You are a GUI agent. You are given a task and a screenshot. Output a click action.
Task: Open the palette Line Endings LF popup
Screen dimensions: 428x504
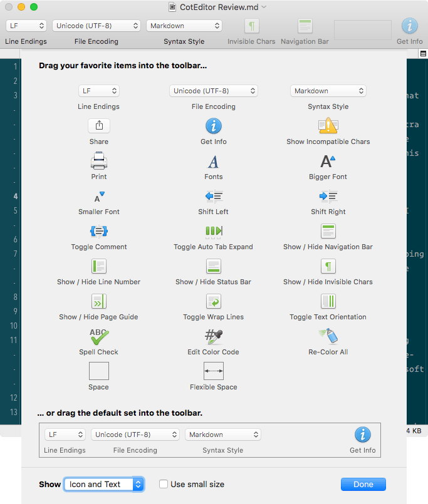(99, 91)
